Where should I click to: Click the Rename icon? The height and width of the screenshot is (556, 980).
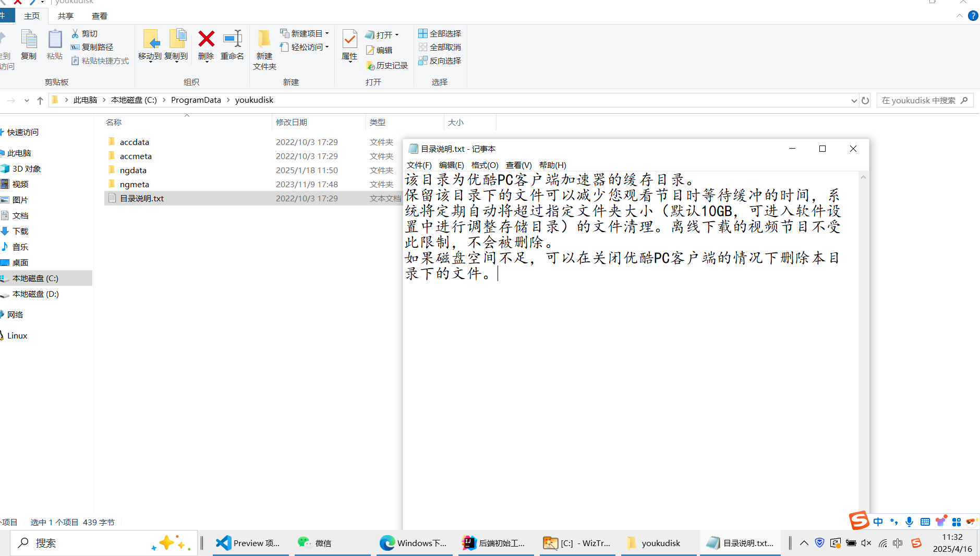coord(232,39)
